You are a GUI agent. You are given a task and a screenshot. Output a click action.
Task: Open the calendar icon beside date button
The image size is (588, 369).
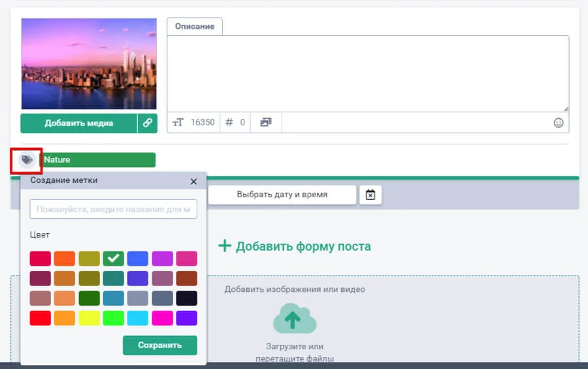370,195
